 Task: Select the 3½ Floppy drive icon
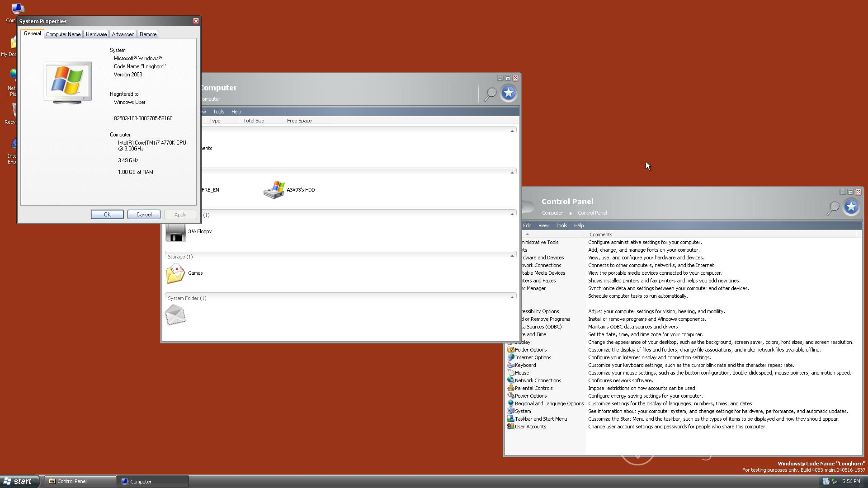(x=176, y=232)
